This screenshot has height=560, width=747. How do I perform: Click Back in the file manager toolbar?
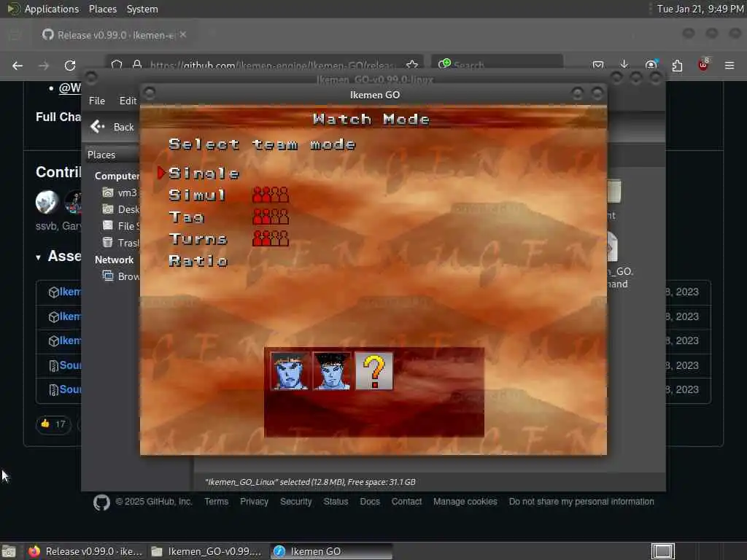(x=113, y=127)
